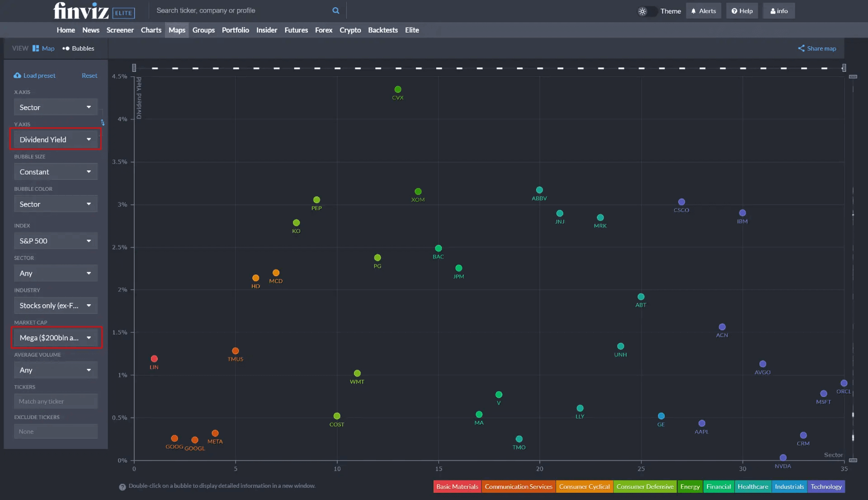Select the MSFT bubble

click(x=824, y=394)
